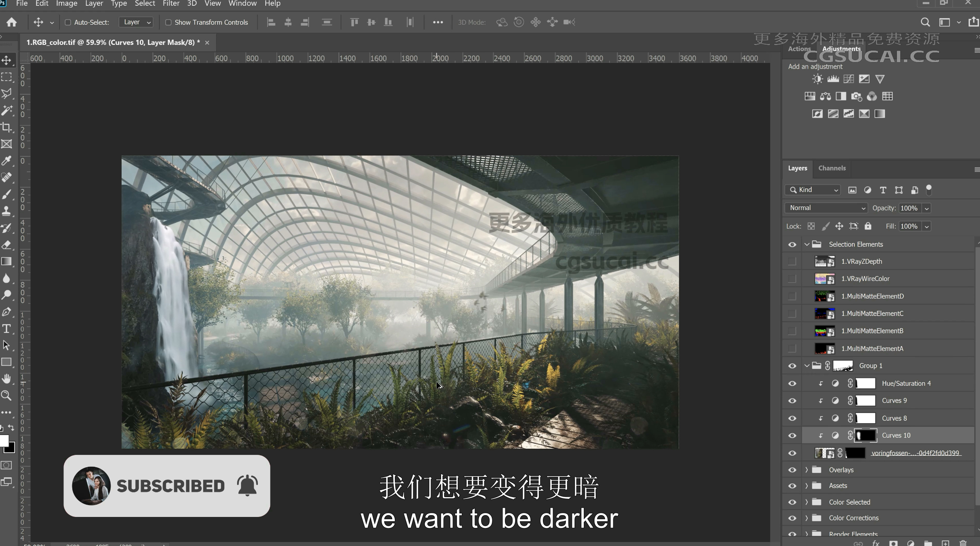Click the foreground color swatch
This screenshot has width=980, height=546.
[x=4, y=441]
